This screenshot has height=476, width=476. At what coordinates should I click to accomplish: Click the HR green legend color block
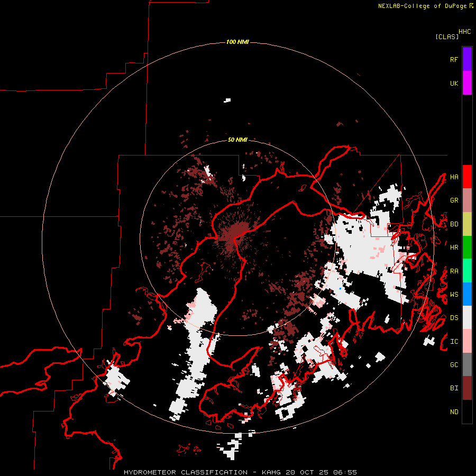pyautogui.click(x=467, y=247)
